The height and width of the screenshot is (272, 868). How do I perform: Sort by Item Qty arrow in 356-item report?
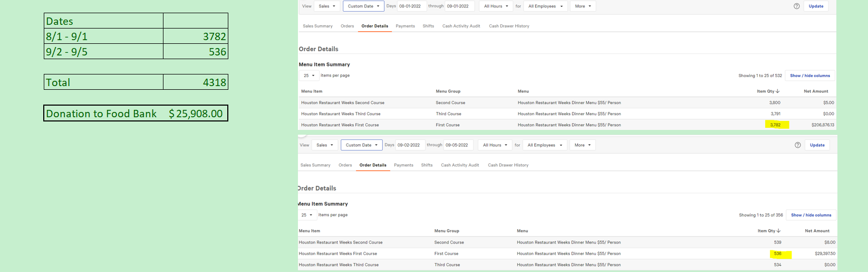pos(778,231)
